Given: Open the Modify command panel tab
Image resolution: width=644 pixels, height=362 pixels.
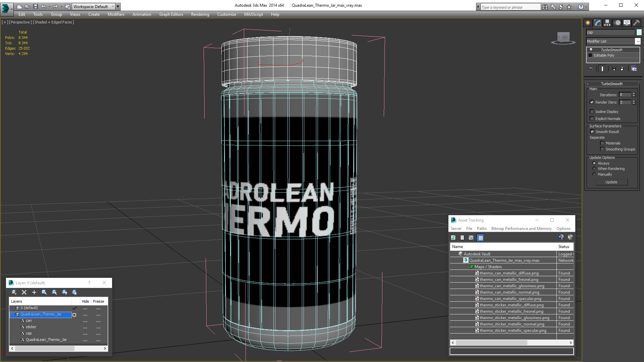Looking at the screenshot, I should tap(598, 23).
